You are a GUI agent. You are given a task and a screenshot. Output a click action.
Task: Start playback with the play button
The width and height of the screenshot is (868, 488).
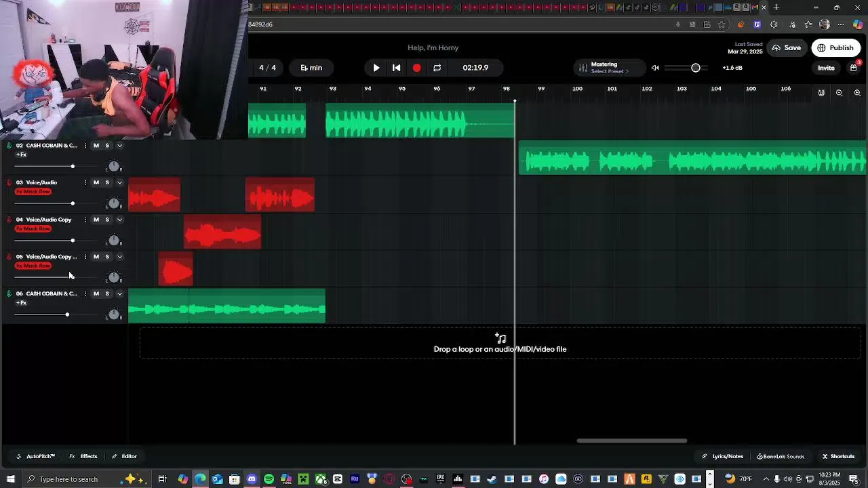click(x=376, y=68)
